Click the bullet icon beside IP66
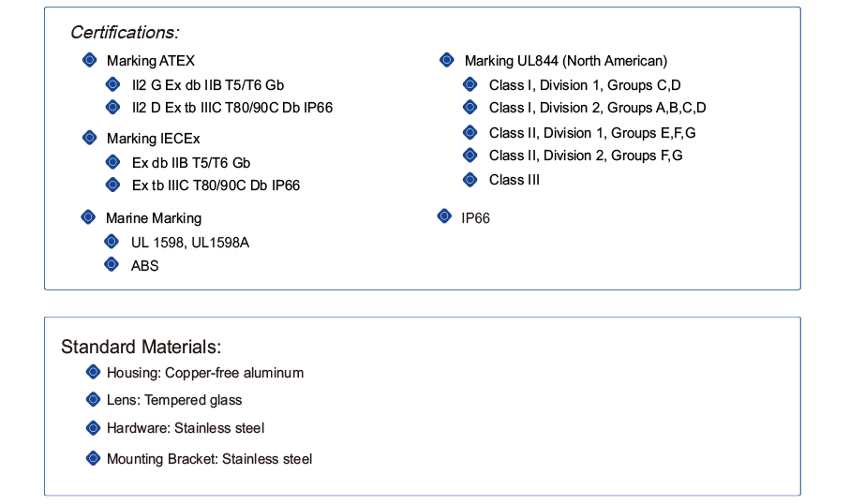This screenshot has width=850, height=504. pyautogui.click(x=445, y=216)
